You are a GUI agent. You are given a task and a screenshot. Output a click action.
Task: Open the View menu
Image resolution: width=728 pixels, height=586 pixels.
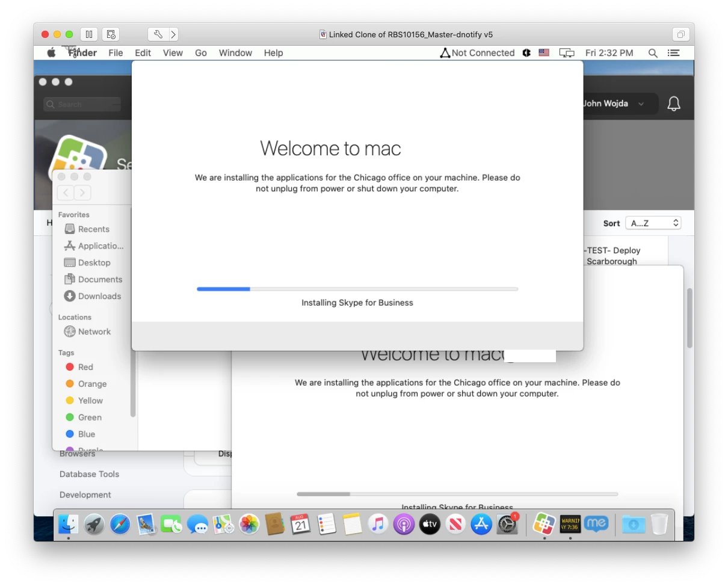[173, 53]
